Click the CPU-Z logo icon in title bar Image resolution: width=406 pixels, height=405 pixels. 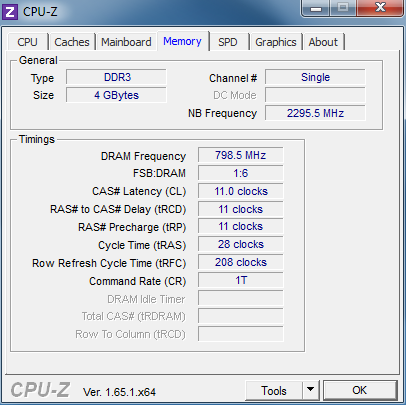[10, 12]
